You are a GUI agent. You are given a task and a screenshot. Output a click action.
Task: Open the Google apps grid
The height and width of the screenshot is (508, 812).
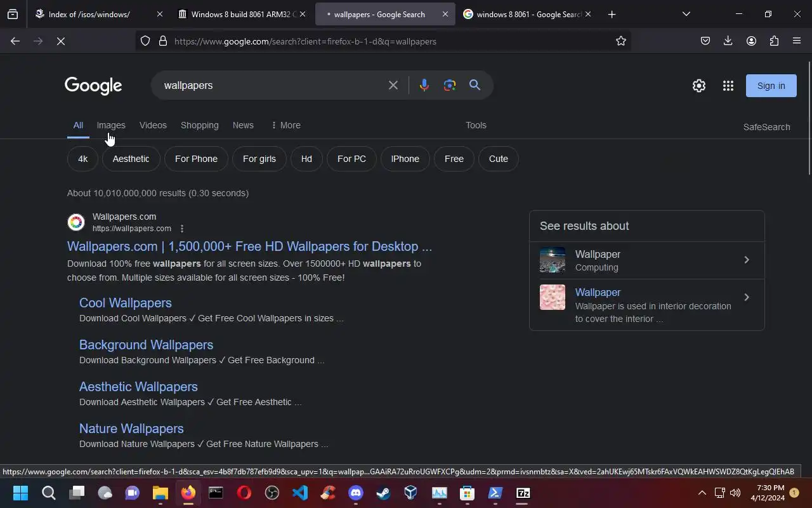coord(728,86)
